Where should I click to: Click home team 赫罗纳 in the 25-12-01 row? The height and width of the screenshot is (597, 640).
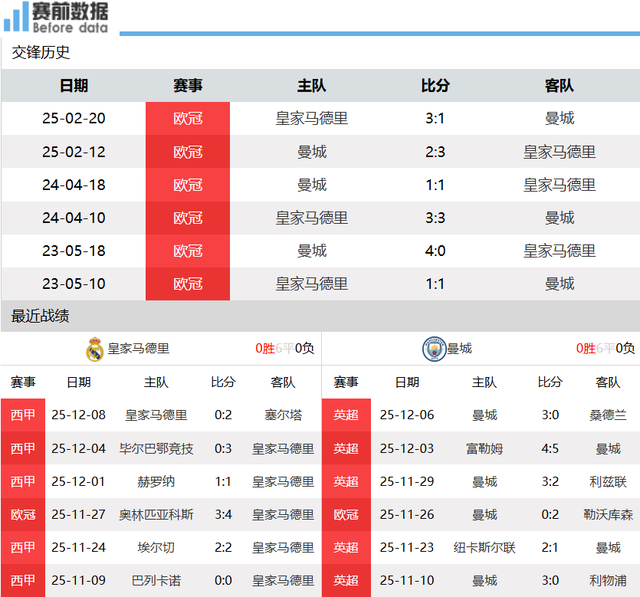click(156, 482)
